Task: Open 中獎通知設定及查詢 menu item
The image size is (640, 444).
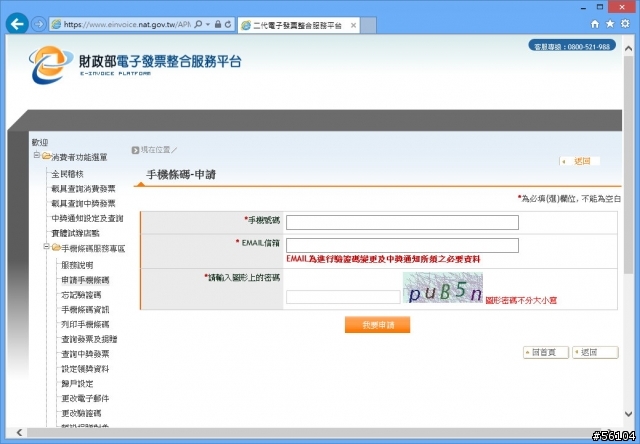Action: 87,219
